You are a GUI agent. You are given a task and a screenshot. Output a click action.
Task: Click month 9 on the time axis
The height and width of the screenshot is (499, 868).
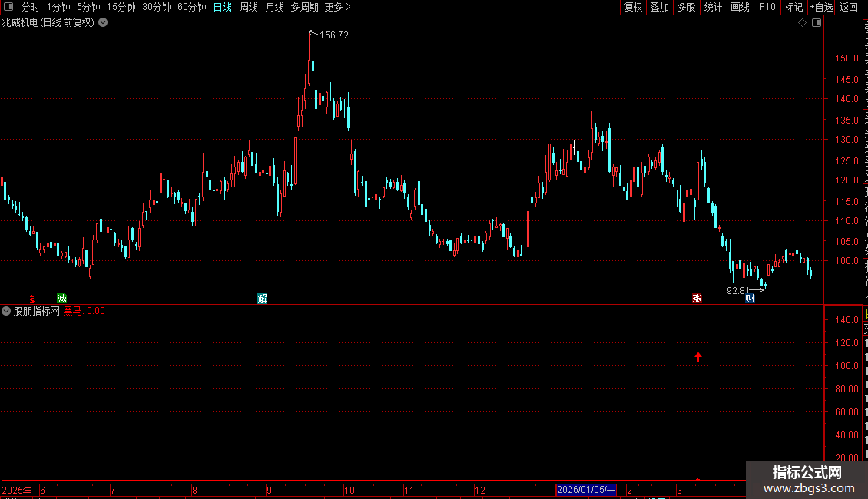269,490
